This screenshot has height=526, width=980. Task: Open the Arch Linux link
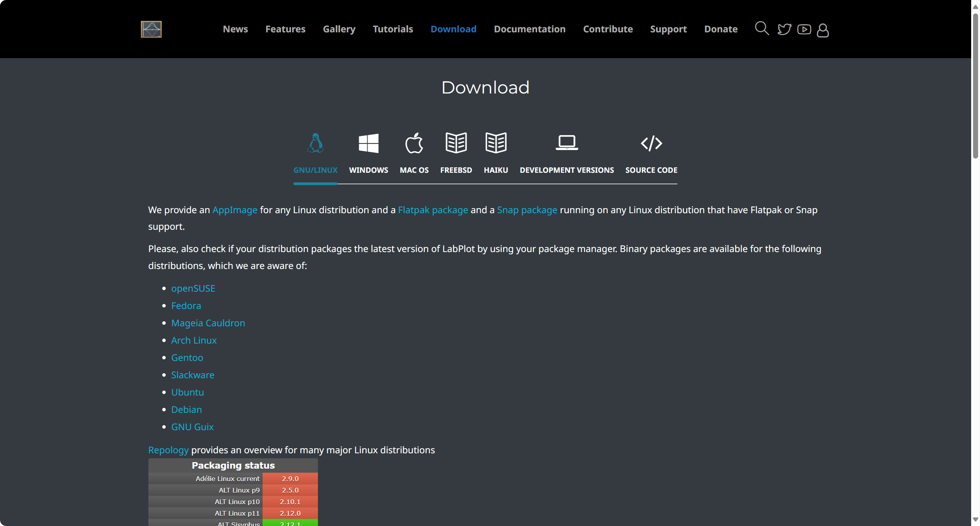click(194, 341)
